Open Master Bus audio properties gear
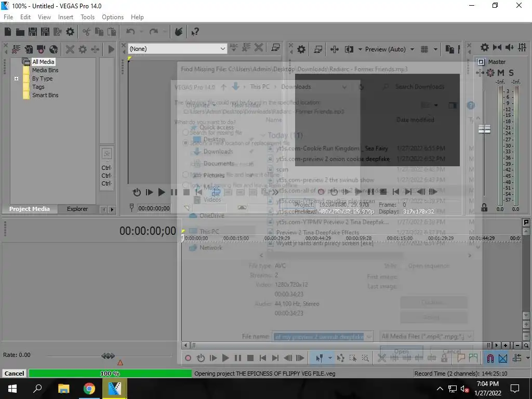The height and width of the screenshot is (399, 532). click(485, 47)
